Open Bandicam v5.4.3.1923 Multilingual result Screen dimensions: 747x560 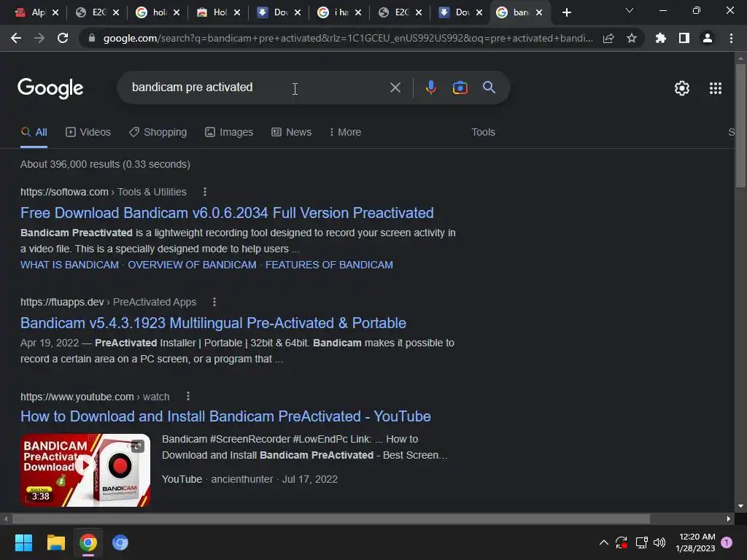tap(213, 323)
